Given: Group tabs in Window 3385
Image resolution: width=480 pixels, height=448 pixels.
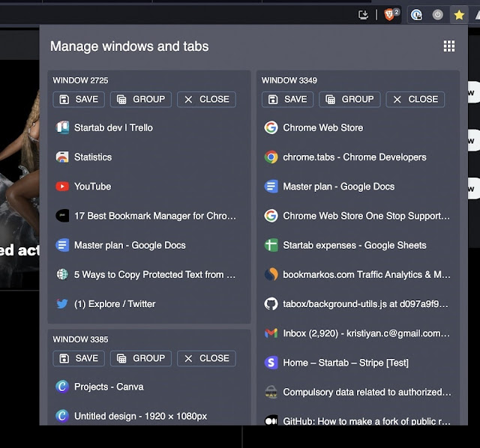Looking at the screenshot, I should pyautogui.click(x=141, y=358).
